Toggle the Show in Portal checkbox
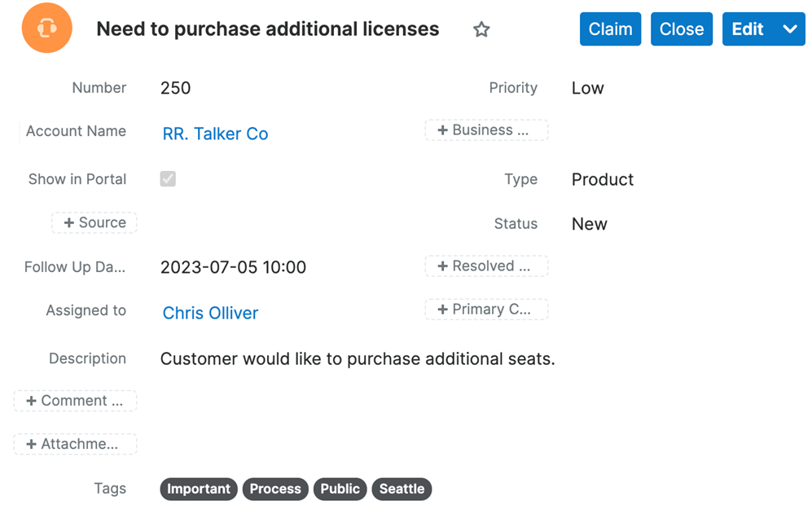812x527 pixels. (168, 179)
